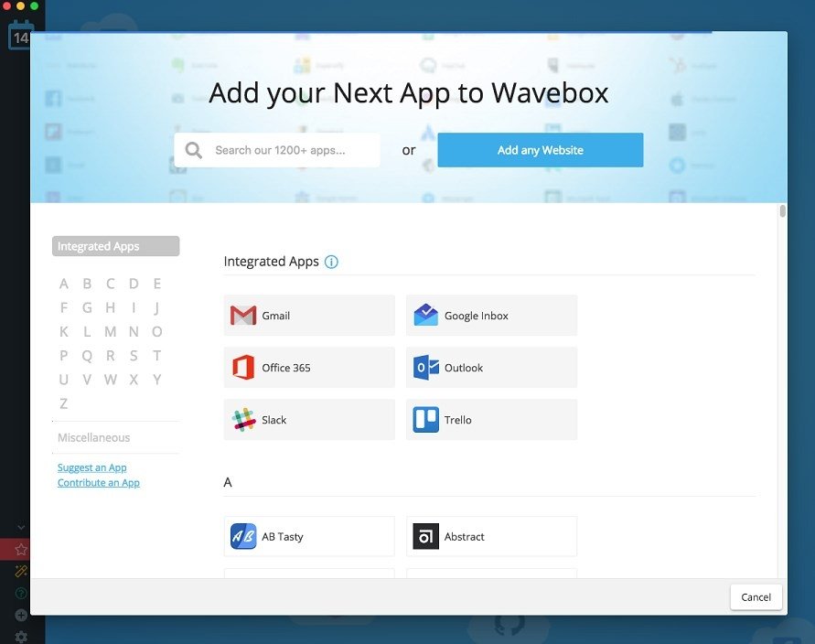815x644 pixels.
Task: Show apps under letter J
Action: click(x=157, y=307)
